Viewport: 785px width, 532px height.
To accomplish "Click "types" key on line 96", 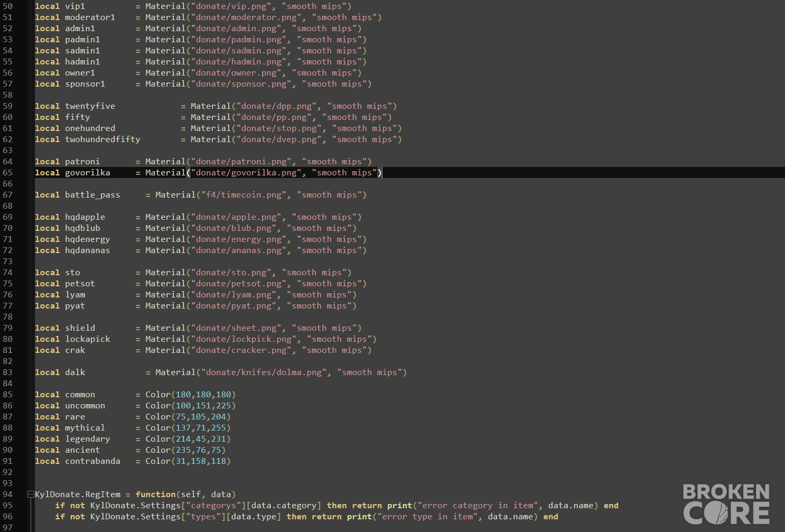I will pos(203,517).
